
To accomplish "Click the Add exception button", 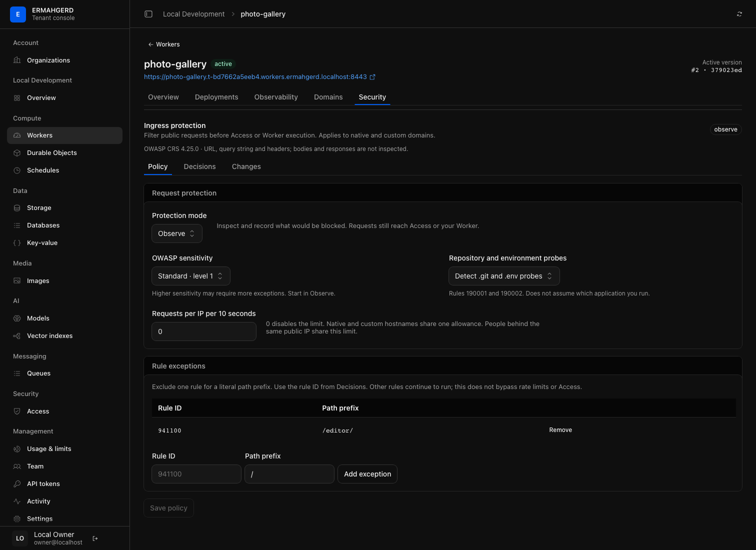I will (x=367, y=474).
